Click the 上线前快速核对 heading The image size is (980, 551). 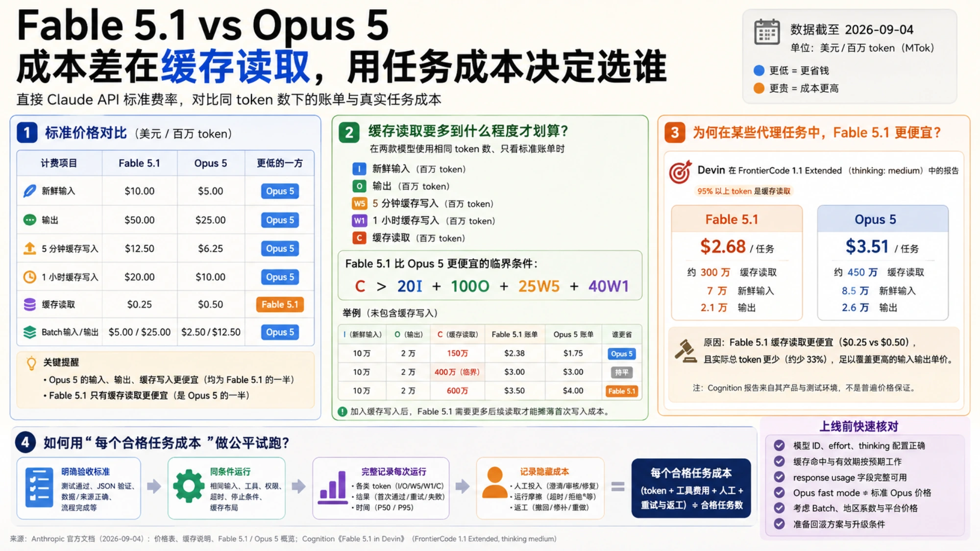coord(859,427)
